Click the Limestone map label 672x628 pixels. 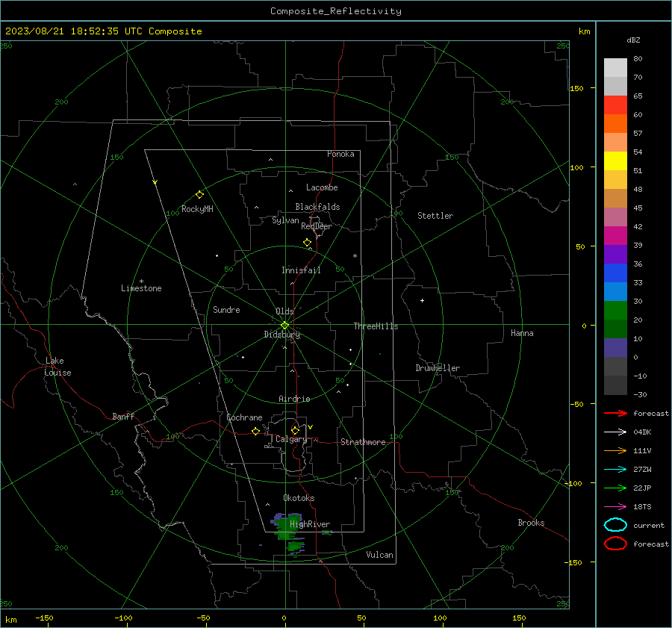(x=141, y=288)
